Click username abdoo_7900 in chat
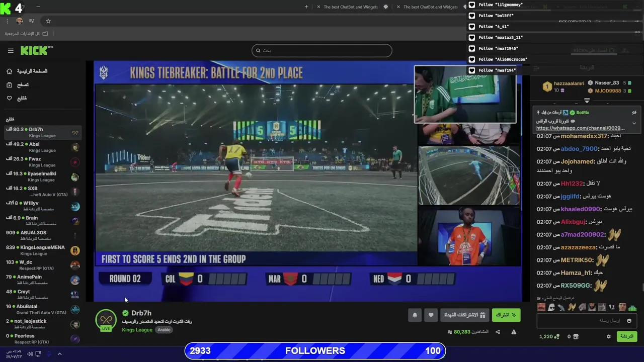This screenshot has height=362, width=644. (579, 149)
